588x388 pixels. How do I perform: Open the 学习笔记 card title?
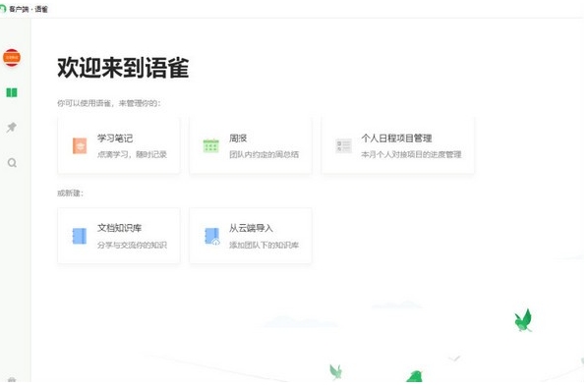pos(115,139)
